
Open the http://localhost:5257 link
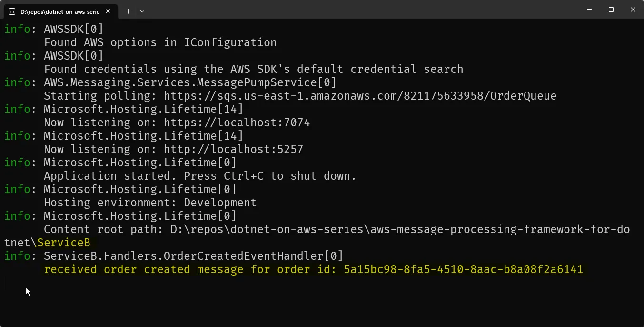[233, 149]
